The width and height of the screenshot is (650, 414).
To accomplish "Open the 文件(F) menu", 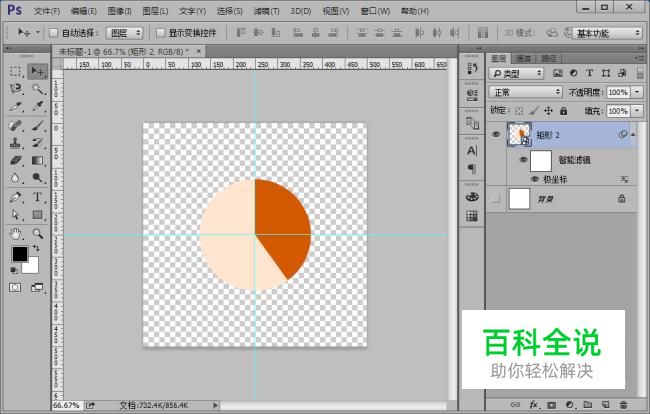I will [x=47, y=11].
